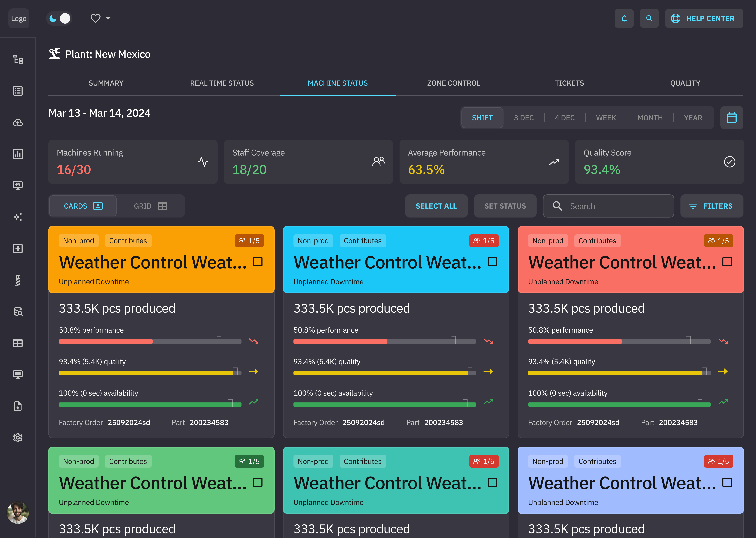Open the bar chart sidebar icon

tap(18, 154)
